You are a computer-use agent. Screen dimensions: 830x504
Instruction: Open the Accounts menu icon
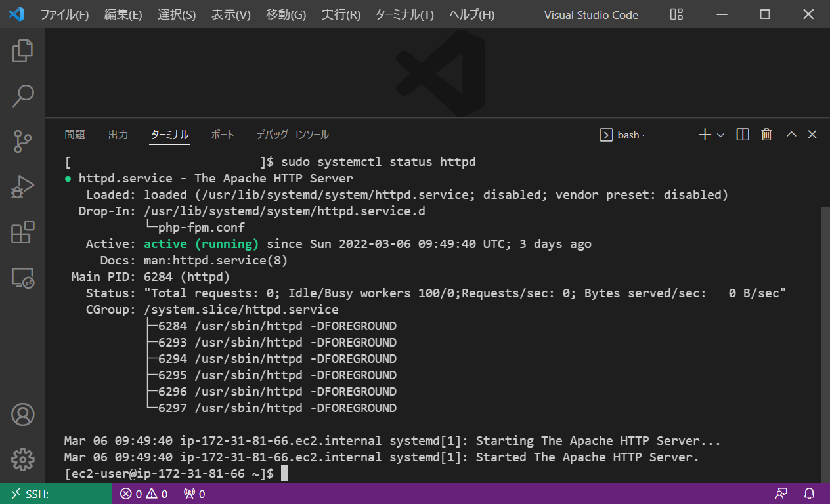click(22, 415)
